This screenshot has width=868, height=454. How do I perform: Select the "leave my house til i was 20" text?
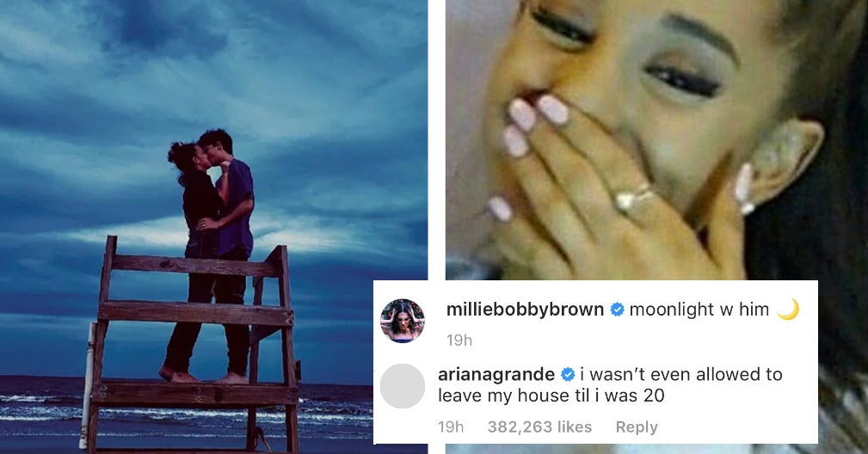(x=551, y=396)
